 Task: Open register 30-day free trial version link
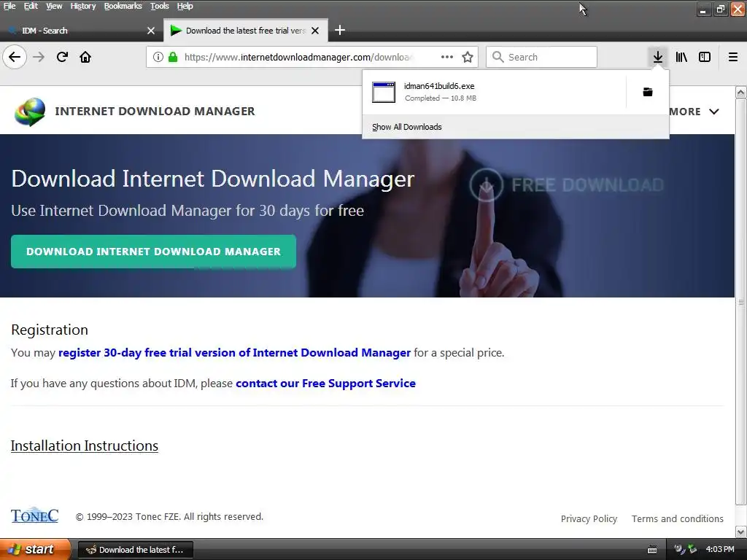click(234, 353)
